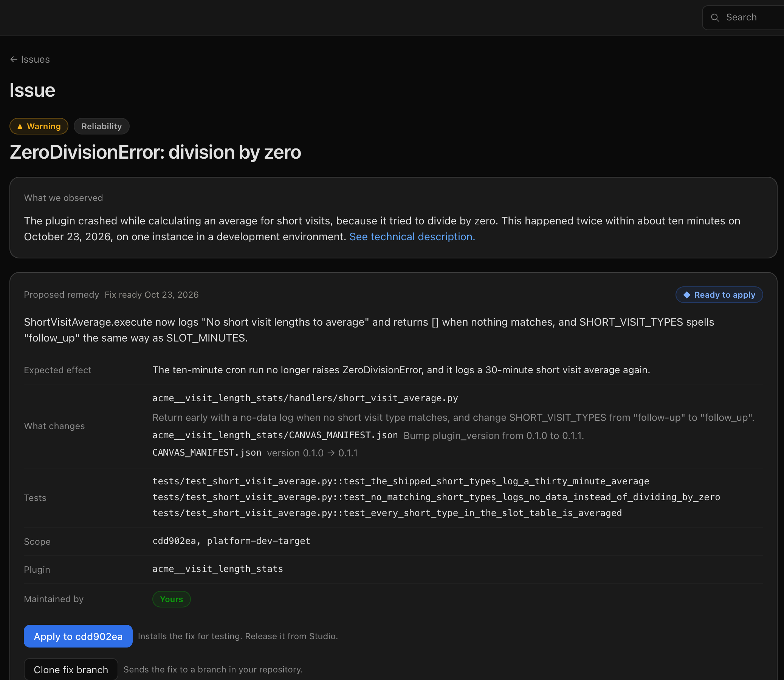
Task: Open the Search input field
Action: click(743, 17)
